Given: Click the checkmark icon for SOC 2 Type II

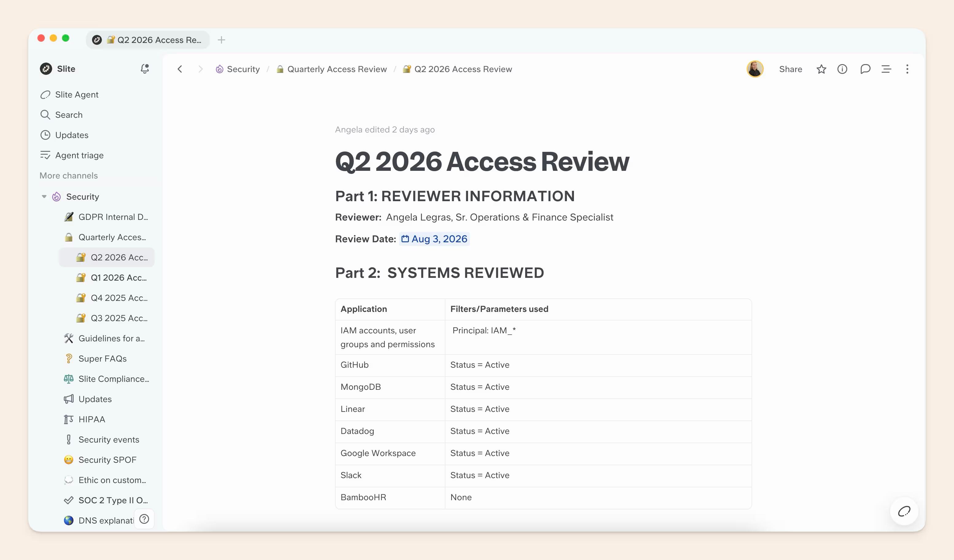Looking at the screenshot, I should pyautogui.click(x=68, y=500).
